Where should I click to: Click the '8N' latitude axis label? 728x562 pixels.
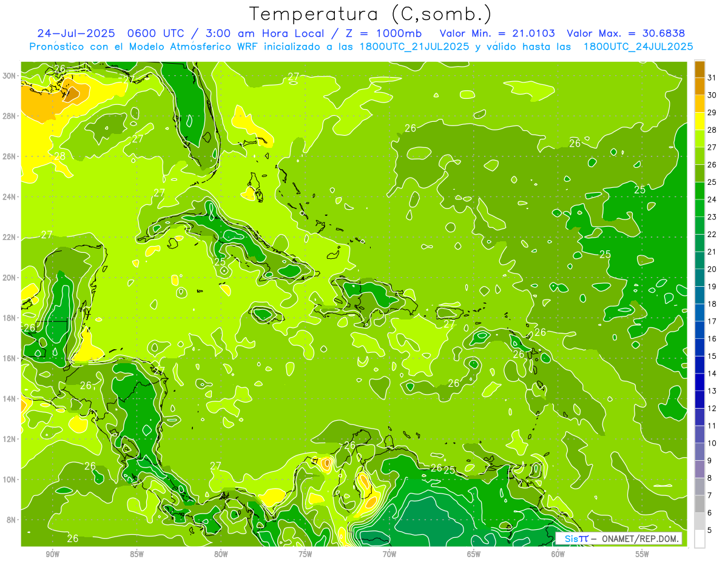point(12,520)
